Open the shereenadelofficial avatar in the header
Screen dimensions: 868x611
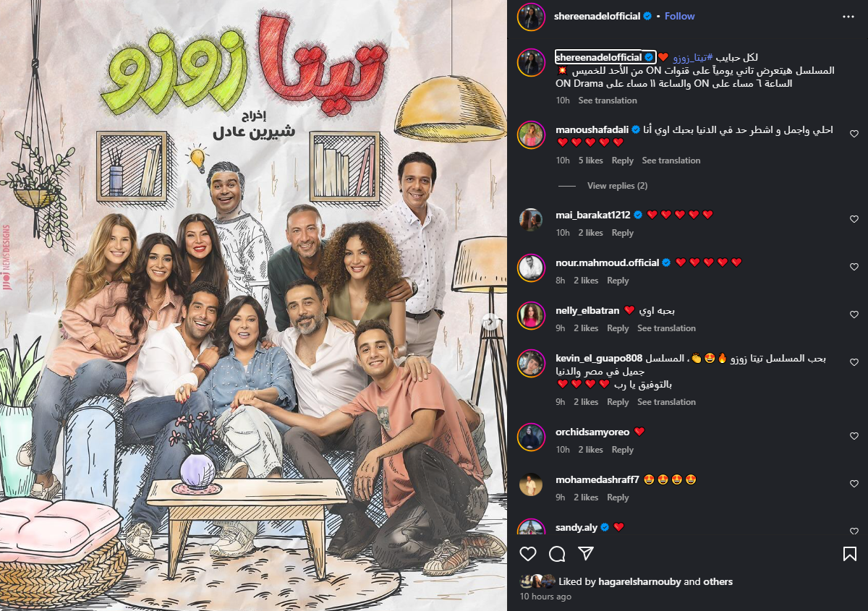531,16
